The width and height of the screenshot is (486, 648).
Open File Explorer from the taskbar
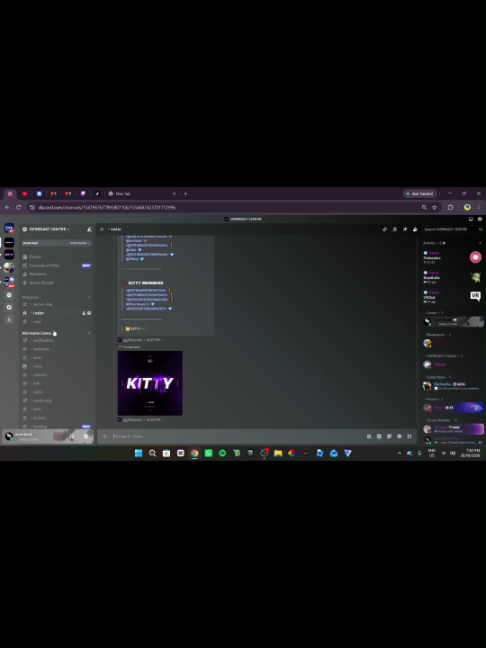[278, 453]
